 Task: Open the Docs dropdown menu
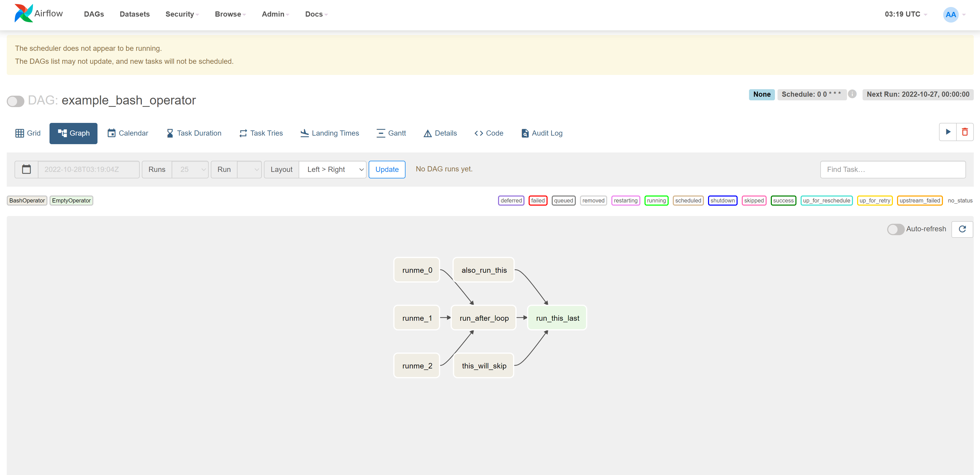(316, 14)
